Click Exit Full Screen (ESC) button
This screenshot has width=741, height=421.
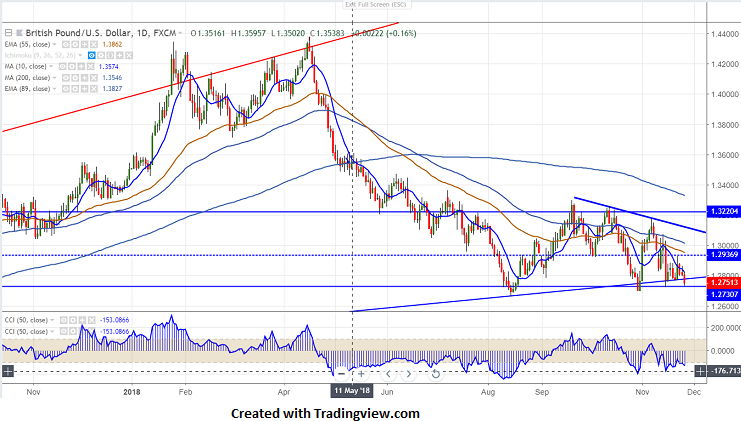click(x=376, y=5)
